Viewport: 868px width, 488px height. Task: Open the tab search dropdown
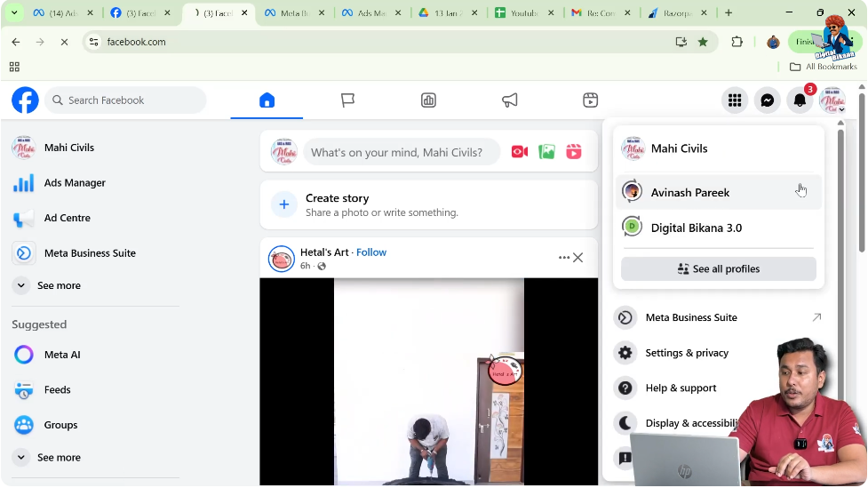(x=14, y=12)
